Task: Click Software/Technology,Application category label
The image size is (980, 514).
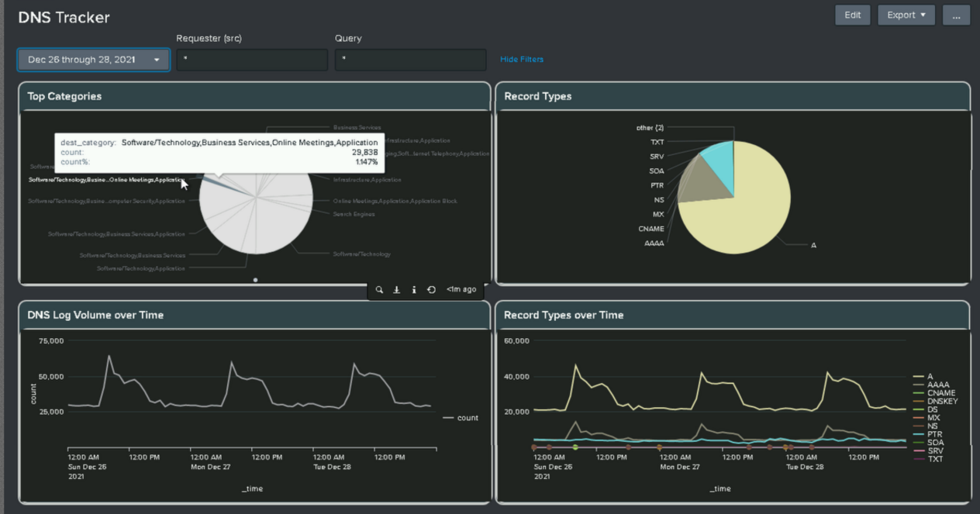Action: pyautogui.click(x=141, y=268)
